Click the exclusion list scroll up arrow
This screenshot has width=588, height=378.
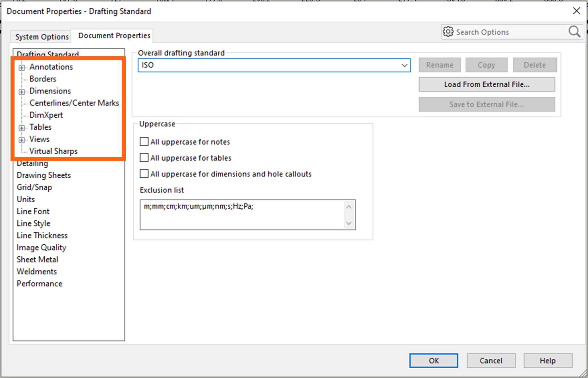tap(349, 207)
